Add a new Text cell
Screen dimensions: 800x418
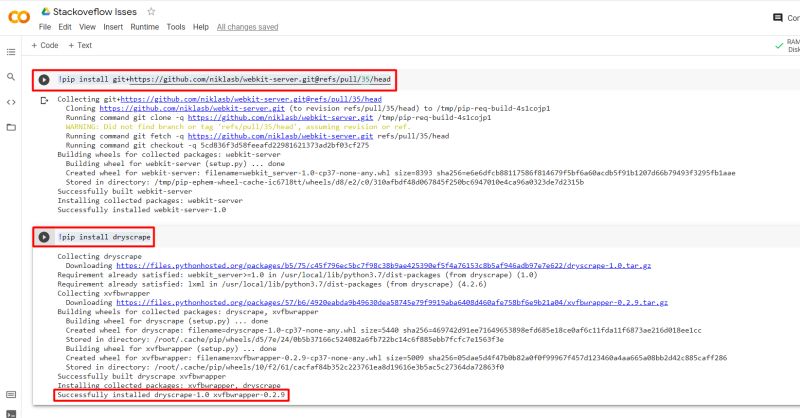(x=80, y=45)
